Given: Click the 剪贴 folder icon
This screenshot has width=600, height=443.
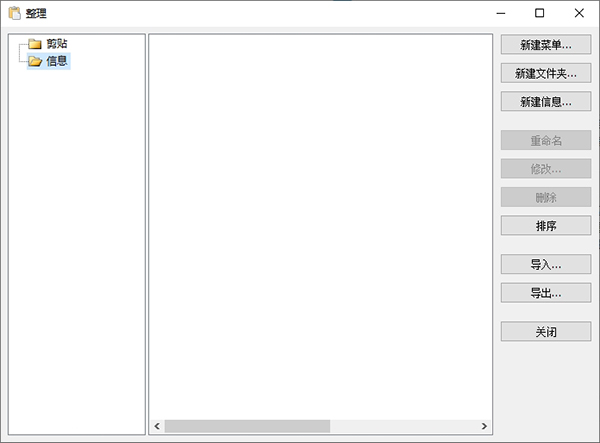Looking at the screenshot, I should click(35, 44).
